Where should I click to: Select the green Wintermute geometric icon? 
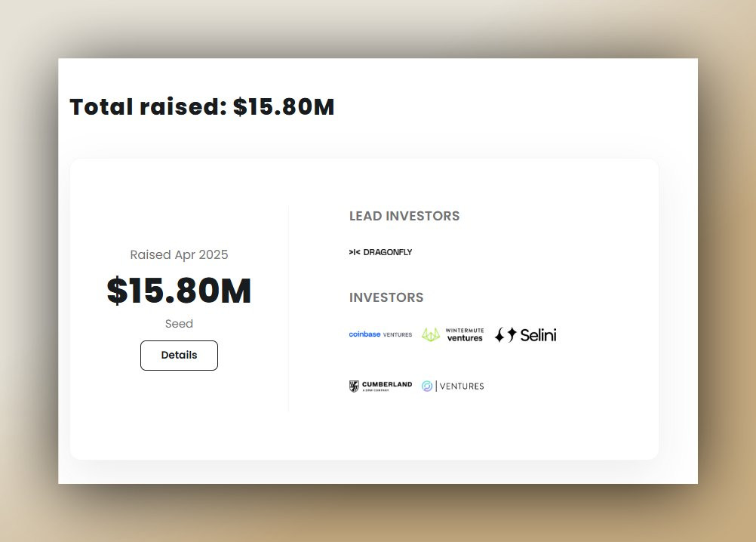click(431, 334)
